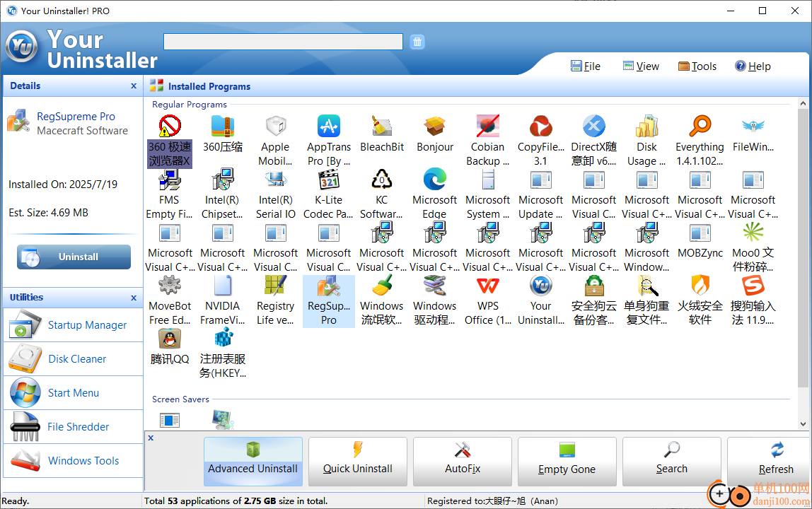Close the bottom action toolbar
Image resolution: width=812 pixels, height=509 pixels.
pos(151,438)
